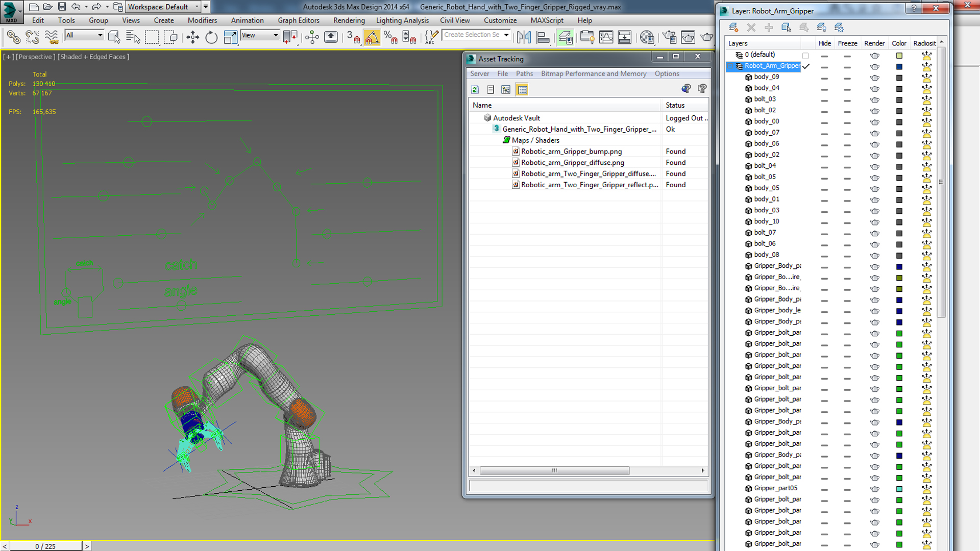Activate the Select Object tool
980x551 pixels.
tap(114, 37)
